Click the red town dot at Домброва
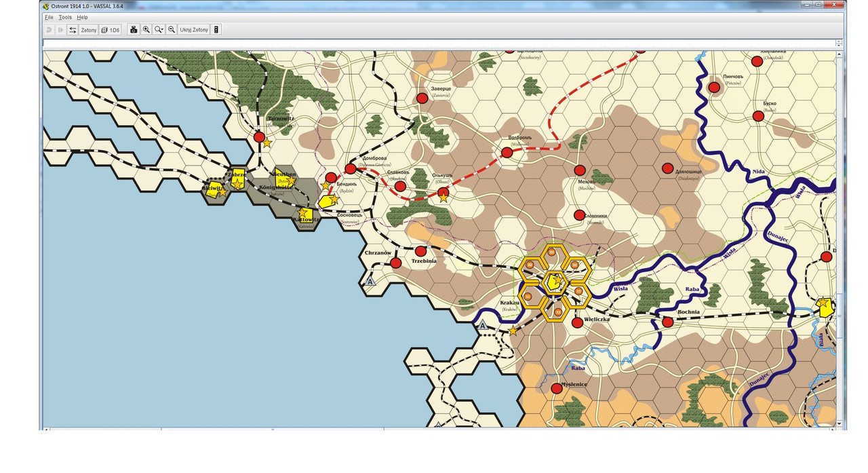The width and height of the screenshot is (868, 473). point(350,168)
